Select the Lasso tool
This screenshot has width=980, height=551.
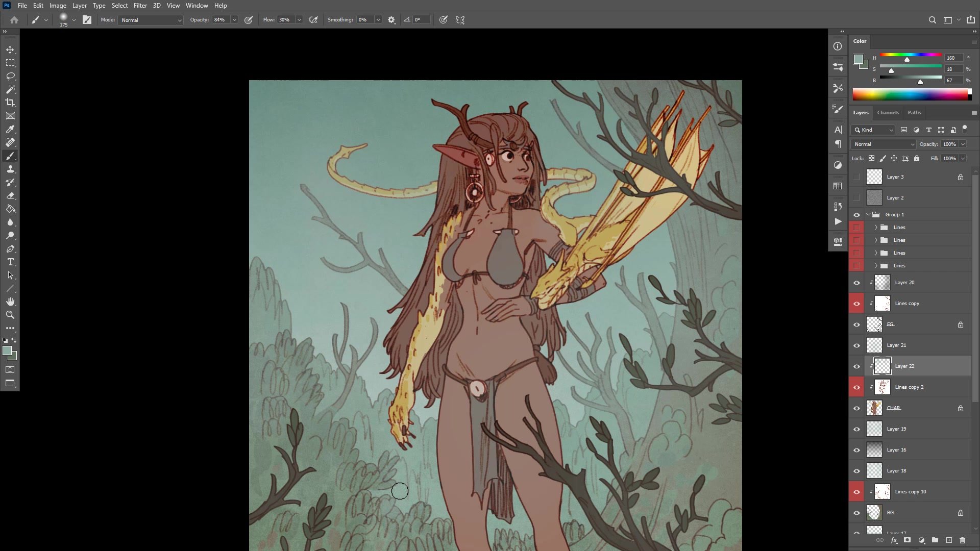tap(10, 76)
